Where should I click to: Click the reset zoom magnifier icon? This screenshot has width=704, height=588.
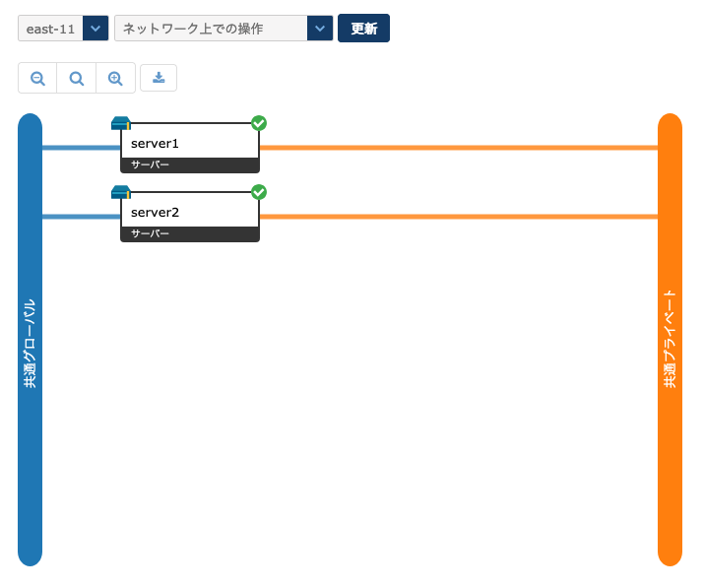pyautogui.click(x=76, y=78)
